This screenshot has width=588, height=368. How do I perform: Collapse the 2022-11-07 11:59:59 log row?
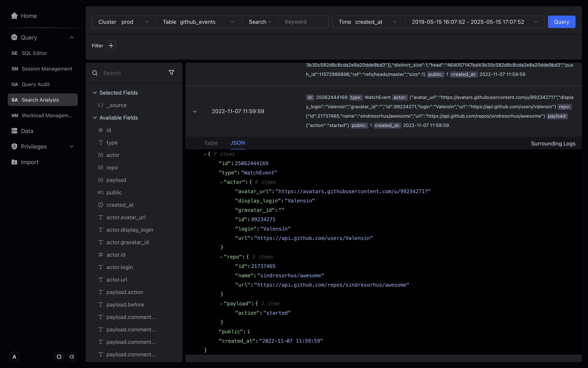[x=195, y=111]
